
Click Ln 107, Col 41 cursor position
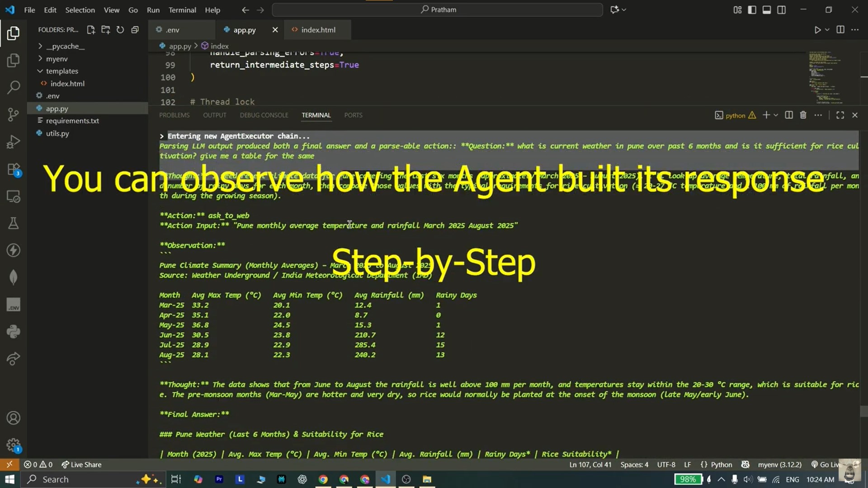click(x=590, y=465)
